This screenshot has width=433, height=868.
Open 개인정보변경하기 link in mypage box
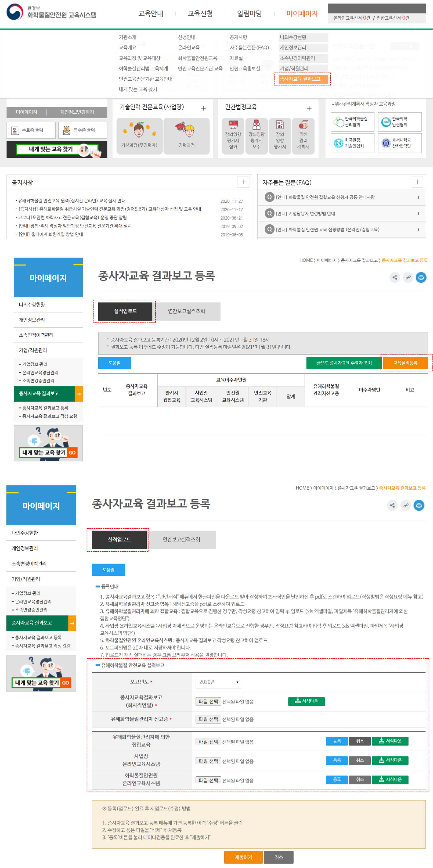pos(77,112)
